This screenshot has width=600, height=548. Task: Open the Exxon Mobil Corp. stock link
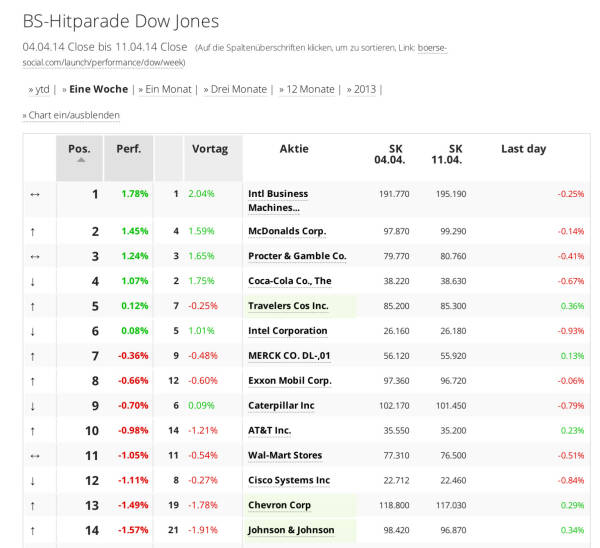tap(289, 381)
